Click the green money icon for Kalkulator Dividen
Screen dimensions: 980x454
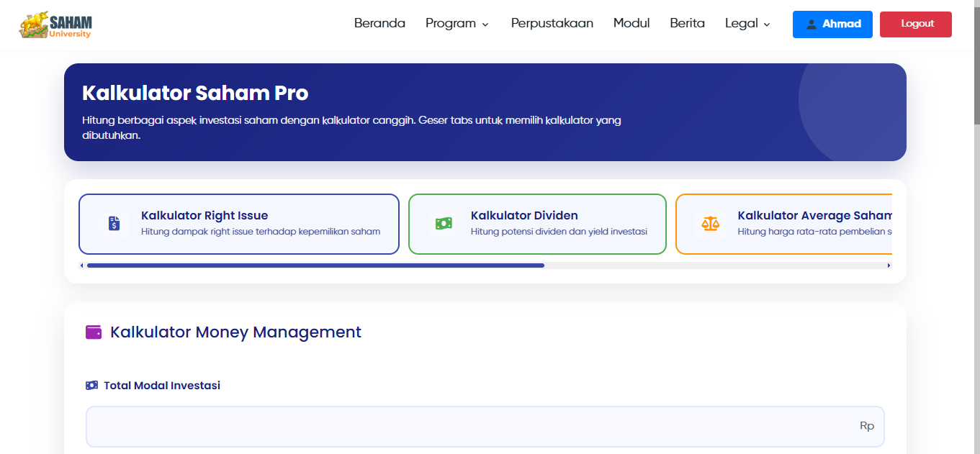click(x=444, y=224)
